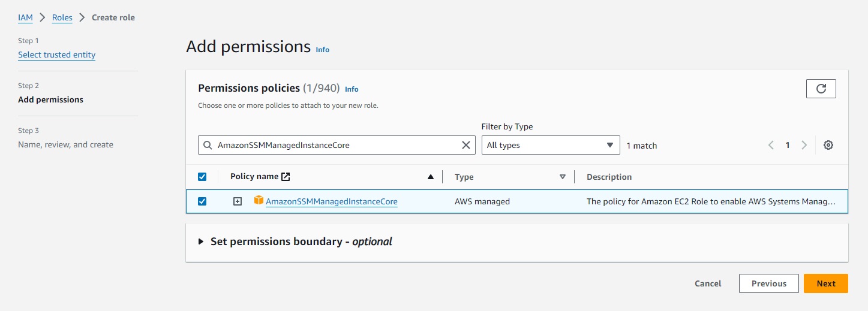Go to IAM breadcrumb link
Screen dimensions: 868x311
[x=25, y=17]
